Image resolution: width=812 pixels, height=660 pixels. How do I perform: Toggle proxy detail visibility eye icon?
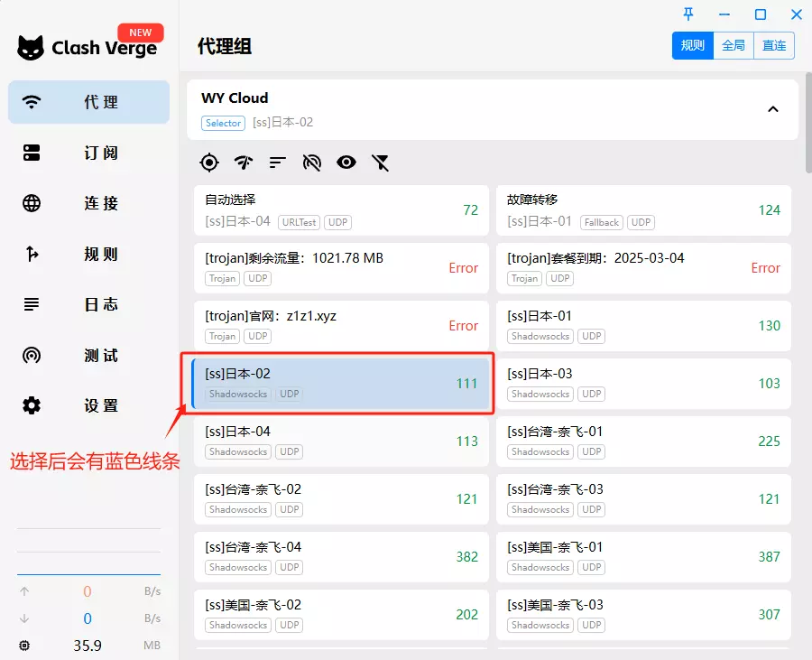click(x=346, y=163)
